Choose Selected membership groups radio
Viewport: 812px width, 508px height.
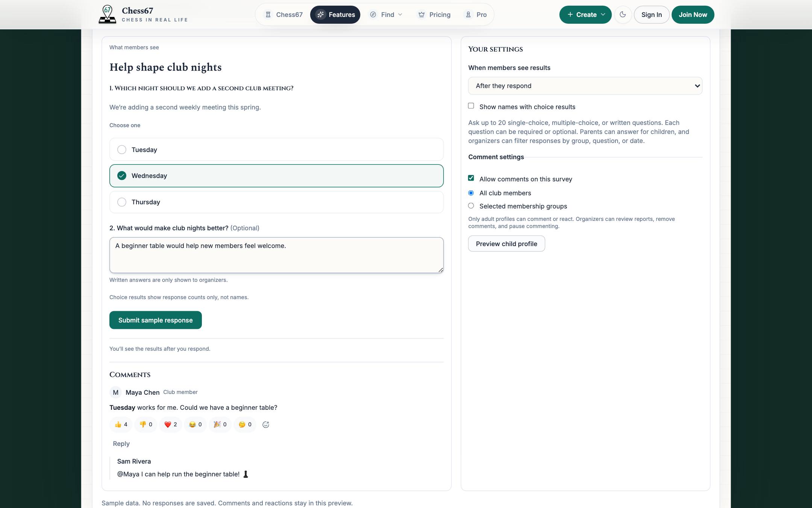[x=471, y=206]
